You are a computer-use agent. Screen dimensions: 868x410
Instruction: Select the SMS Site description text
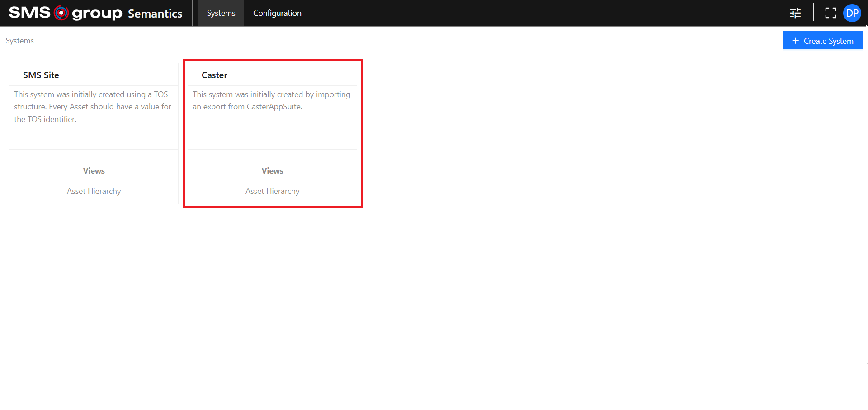pos(93,107)
